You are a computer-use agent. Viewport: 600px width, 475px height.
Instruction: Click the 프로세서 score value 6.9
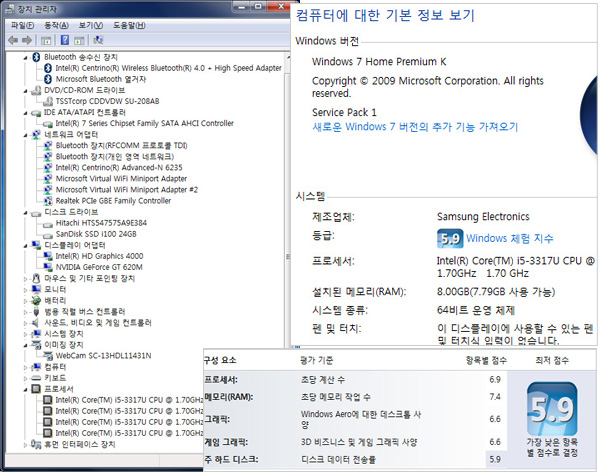(495, 380)
